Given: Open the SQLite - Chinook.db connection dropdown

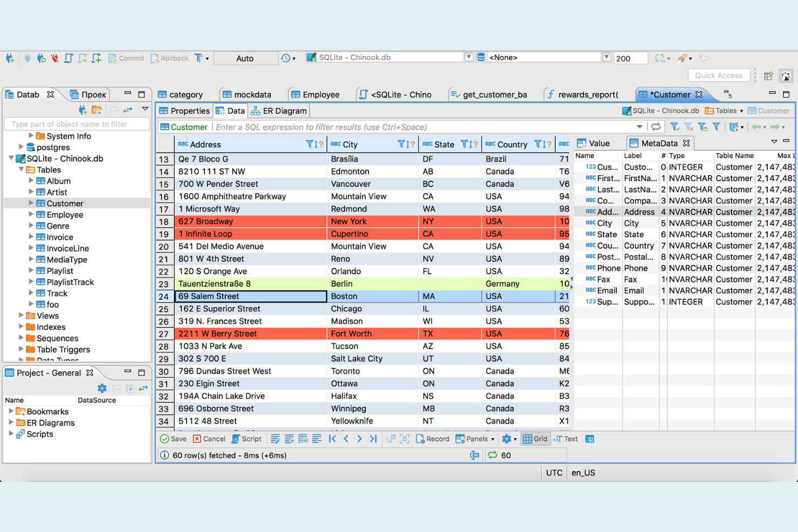Looking at the screenshot, I should coord(467,57).
